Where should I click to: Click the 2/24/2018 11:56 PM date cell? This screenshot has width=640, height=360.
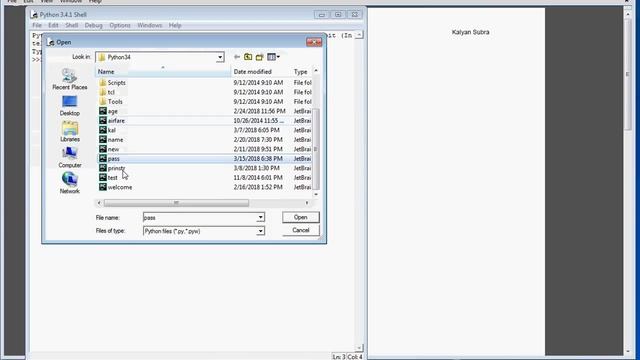click(x=260, y=111)
